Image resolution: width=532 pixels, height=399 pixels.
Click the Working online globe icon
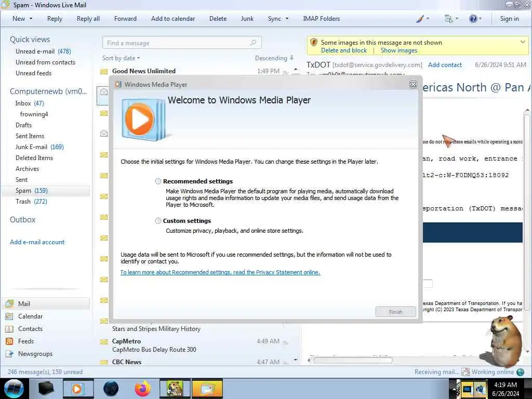[x=520, y=372]
